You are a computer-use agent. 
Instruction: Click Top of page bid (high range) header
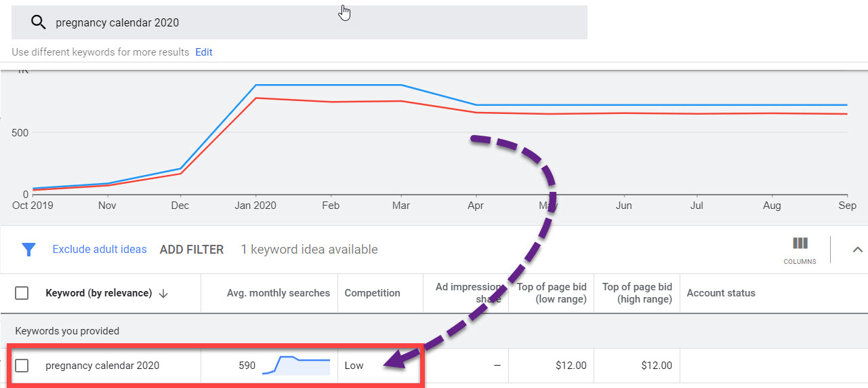[x=637, y=293]
